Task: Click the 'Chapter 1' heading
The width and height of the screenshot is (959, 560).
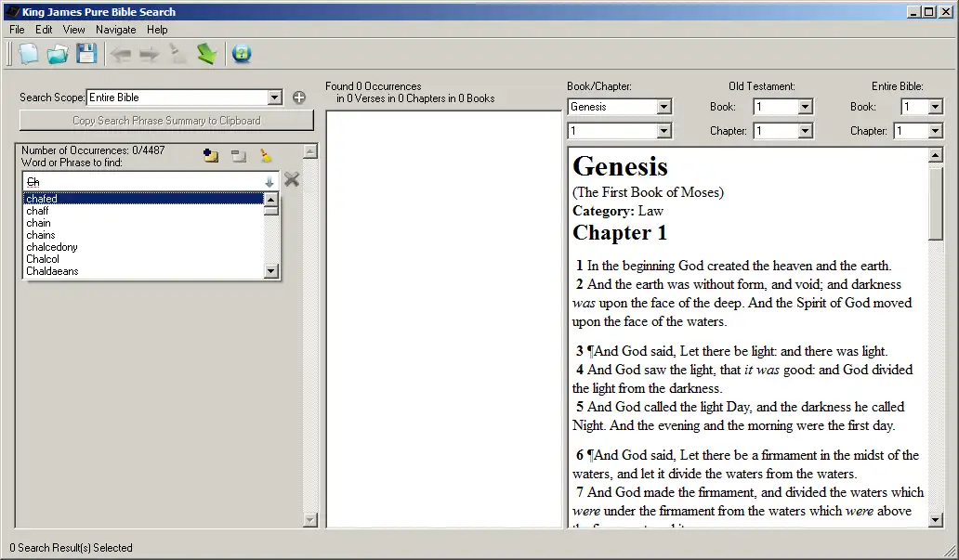Action: click(620, 232)
